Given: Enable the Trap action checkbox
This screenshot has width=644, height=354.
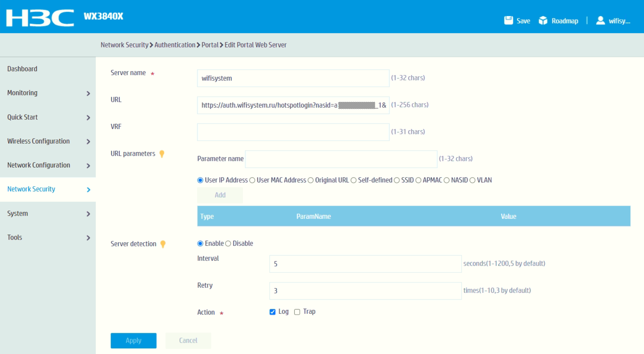Looking at the screenshot, I should point(297,312).
